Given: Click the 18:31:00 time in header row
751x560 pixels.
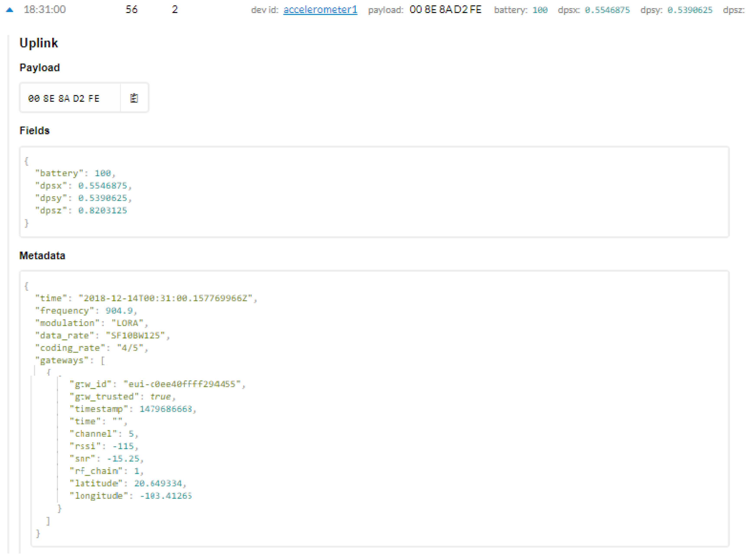Looking at the screenshot, I should click(45, 10).
